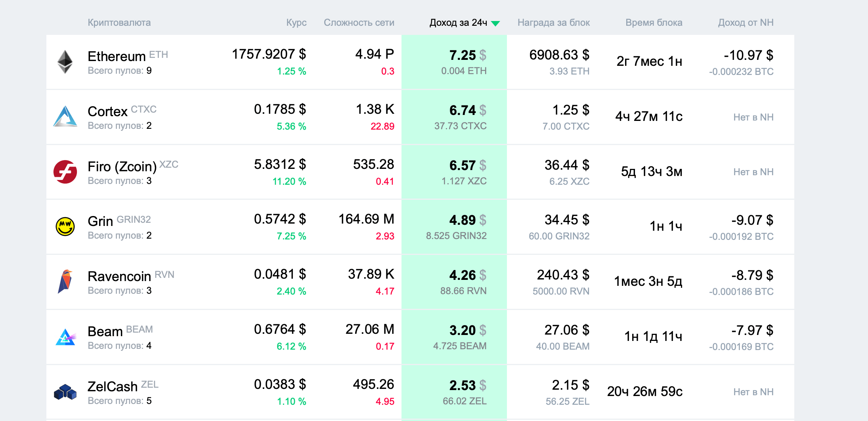Image resolution: width=868 pixels, height=421 pixels.
Task: Click the Ravencoin bird logo
Action: coord(65,281)
